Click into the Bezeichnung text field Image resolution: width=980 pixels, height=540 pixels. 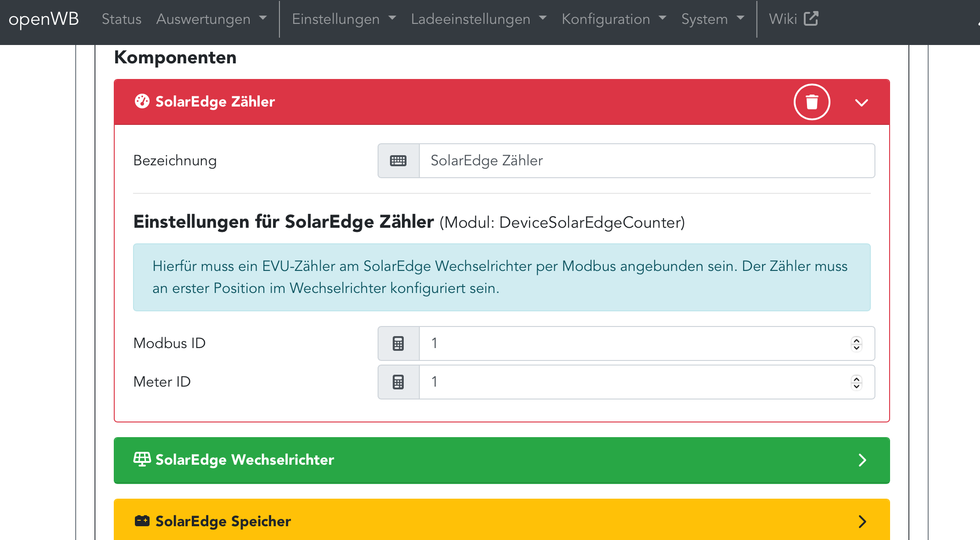pos(646,161)
